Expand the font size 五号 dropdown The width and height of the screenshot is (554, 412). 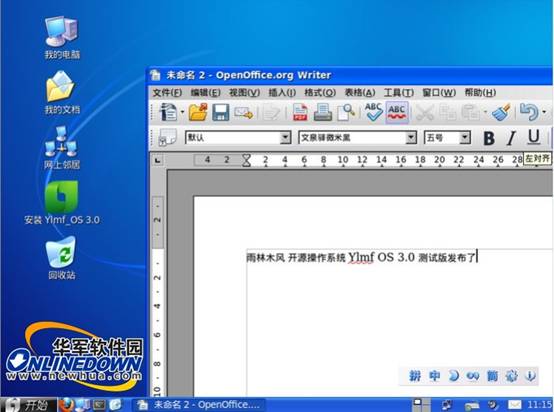pos(465,137)
